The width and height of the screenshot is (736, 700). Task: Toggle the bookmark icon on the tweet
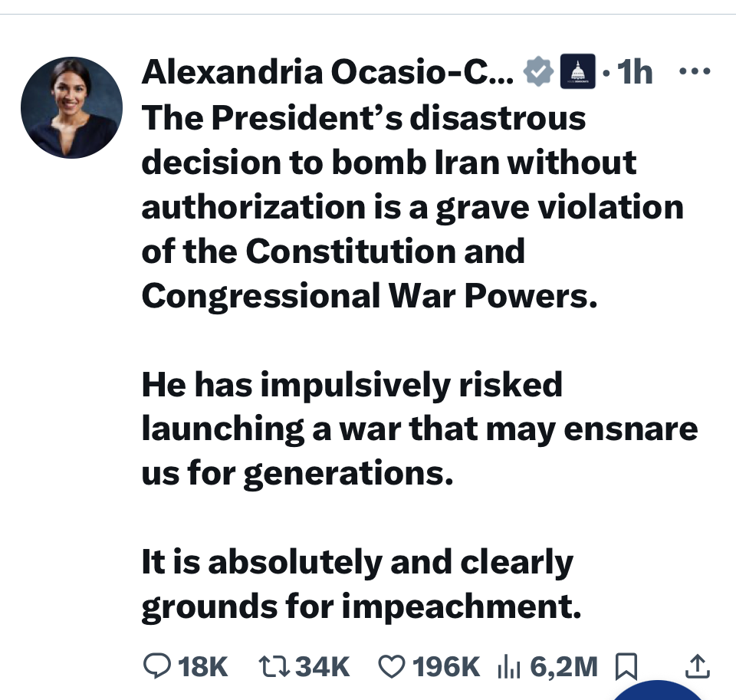point(626,666)
